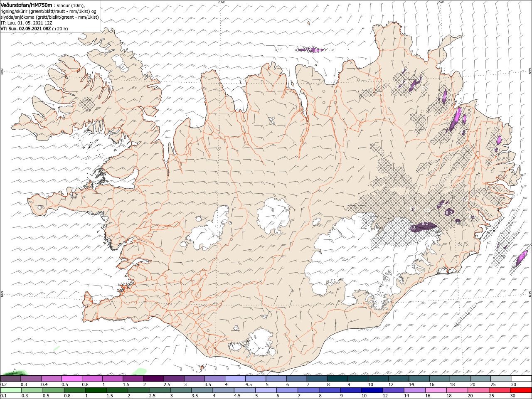Pick the pink lower-row swatch starting at 18

pyautogui.click(x=457, y=390)
